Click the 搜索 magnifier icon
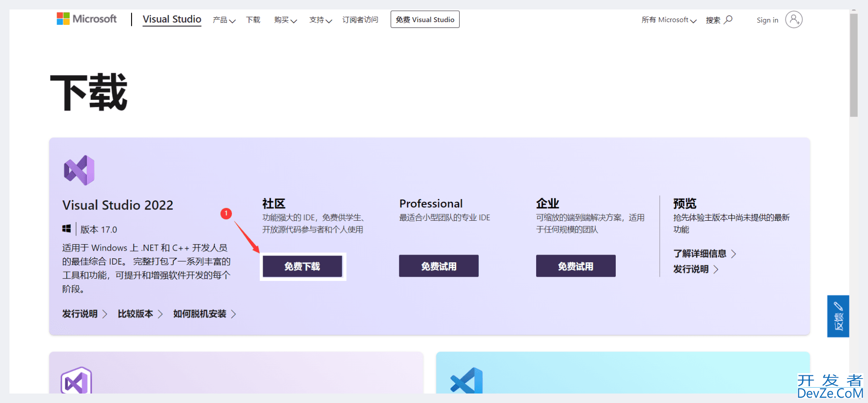868x403 pixels. point(728,19)
